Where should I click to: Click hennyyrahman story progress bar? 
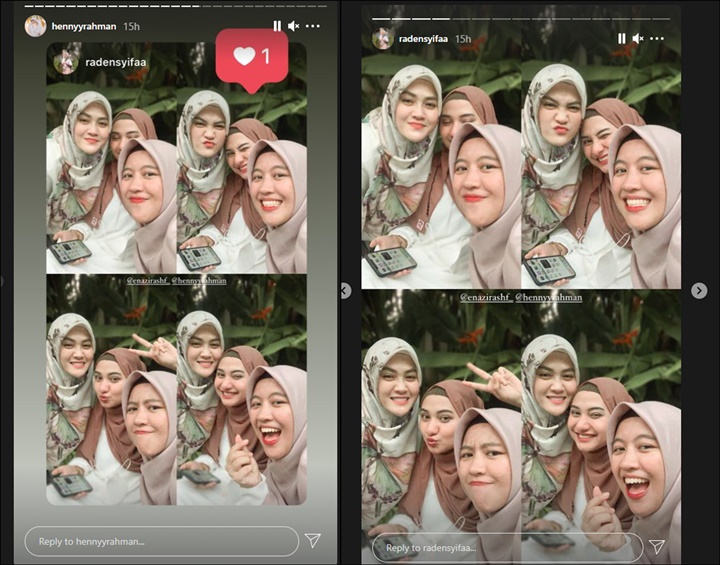tap(175, 6)
